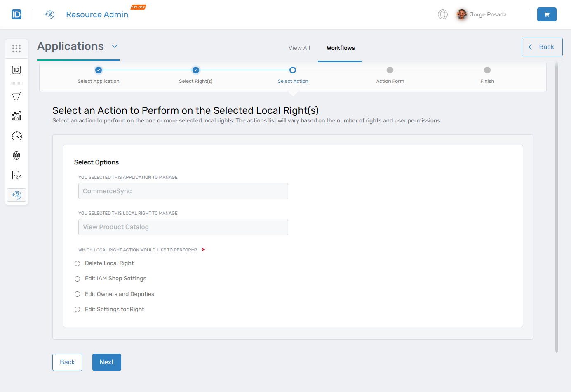Viewport: 571px width, 392px height.
Task: Open the globe language selector
Action: 442,14
